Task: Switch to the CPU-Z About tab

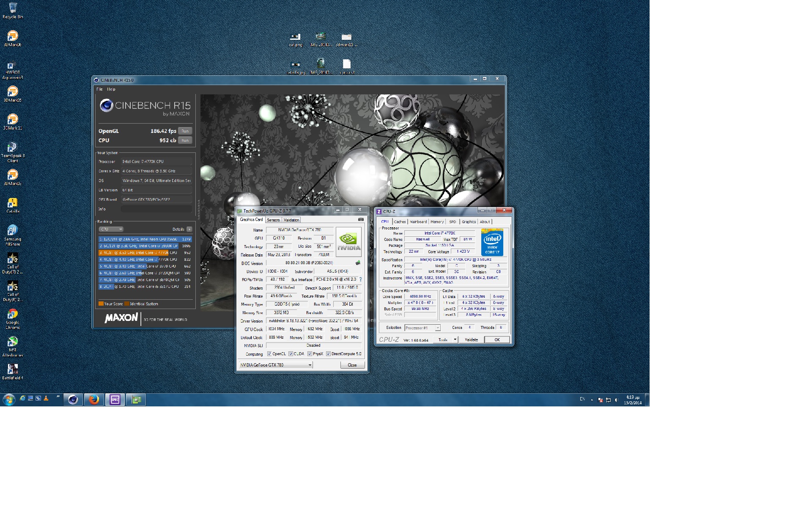Action: pyautogui.click(x=485, y=222)
